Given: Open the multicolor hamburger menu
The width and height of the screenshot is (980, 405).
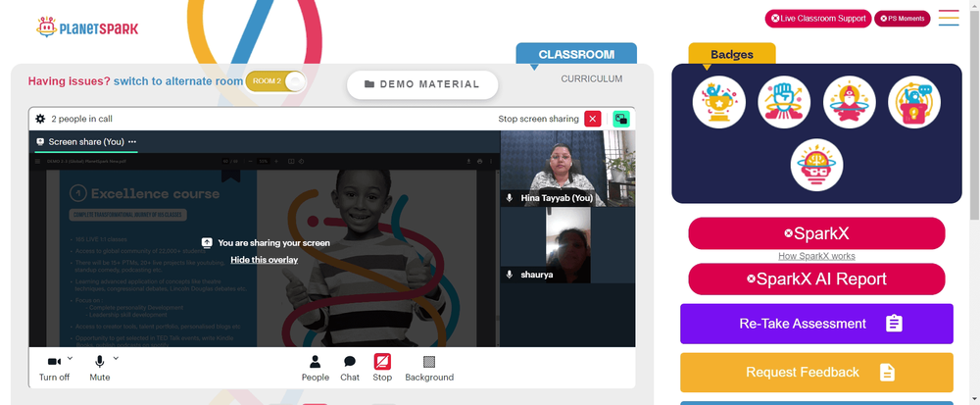Looking at the screenshot, I should (949, 18).
